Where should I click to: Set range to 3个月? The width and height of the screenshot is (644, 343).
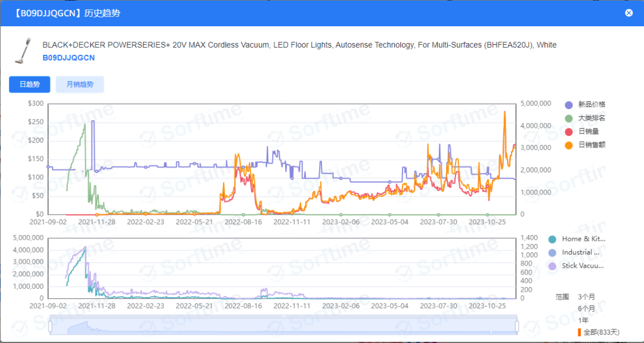coord(586,296)
